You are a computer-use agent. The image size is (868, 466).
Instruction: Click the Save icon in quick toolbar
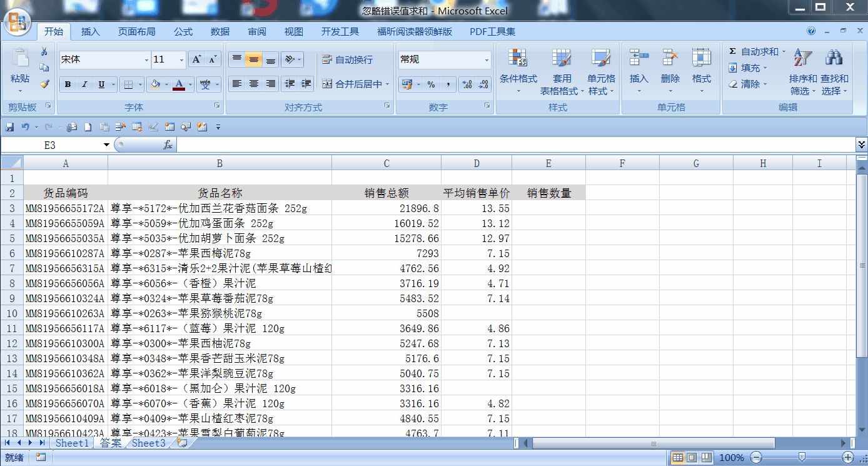[10, 127]
